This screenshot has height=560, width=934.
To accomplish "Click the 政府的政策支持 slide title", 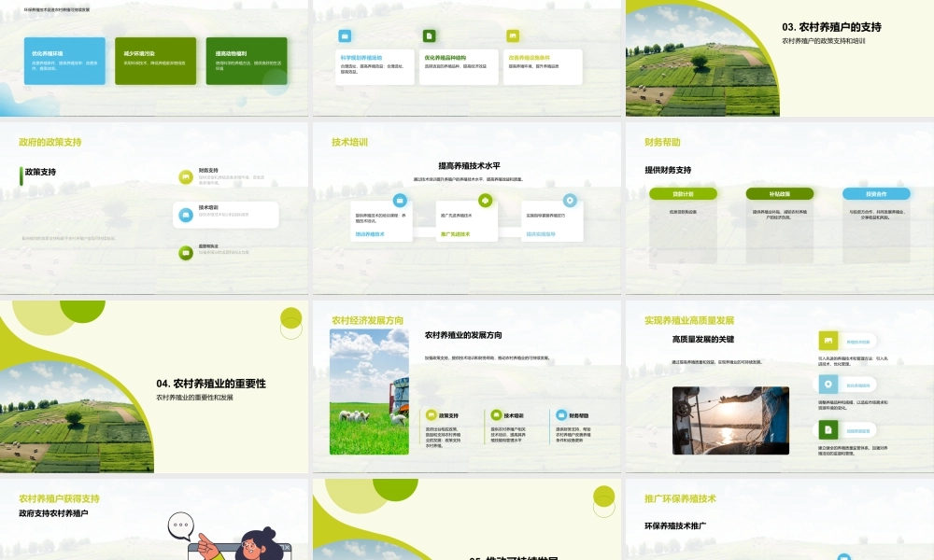I will [x=50, y=142].
